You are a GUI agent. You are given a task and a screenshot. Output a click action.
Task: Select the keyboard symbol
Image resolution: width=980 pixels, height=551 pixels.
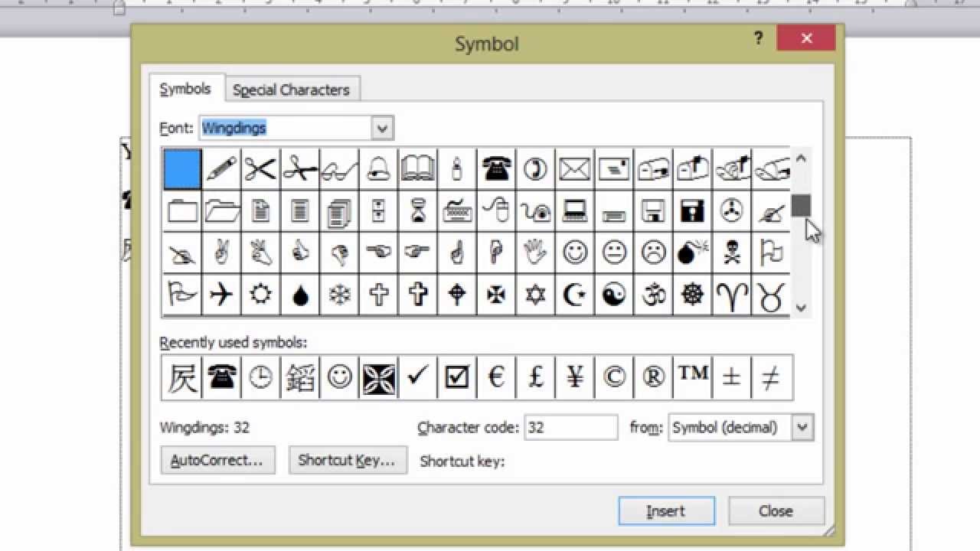(x=457, y=210)
